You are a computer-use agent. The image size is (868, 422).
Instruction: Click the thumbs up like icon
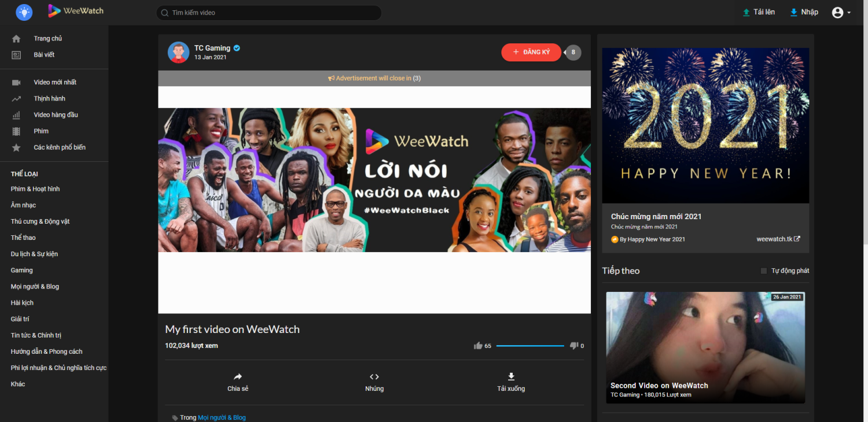click(x=478, y=346)
